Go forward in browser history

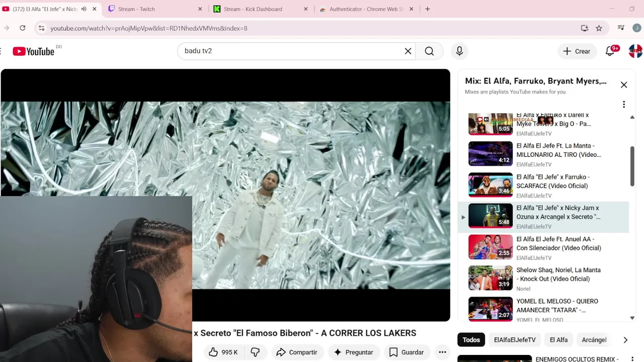(x=7, y=28)
